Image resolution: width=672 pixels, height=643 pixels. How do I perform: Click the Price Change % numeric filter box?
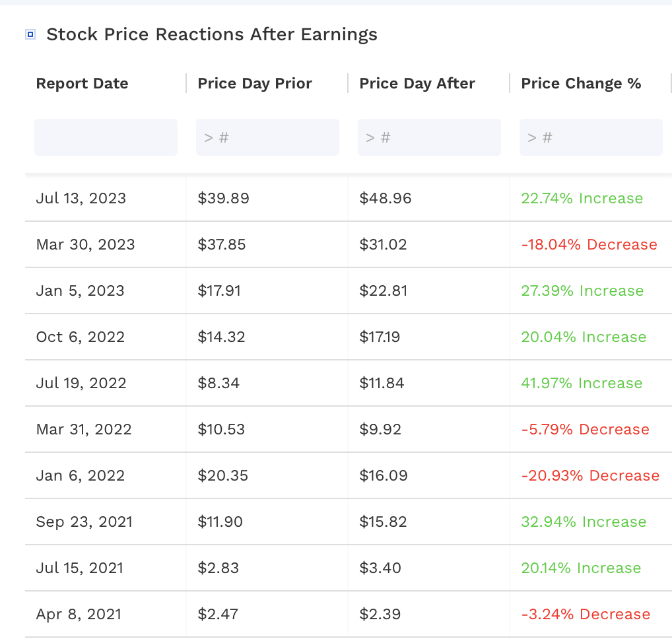(591, 137)
